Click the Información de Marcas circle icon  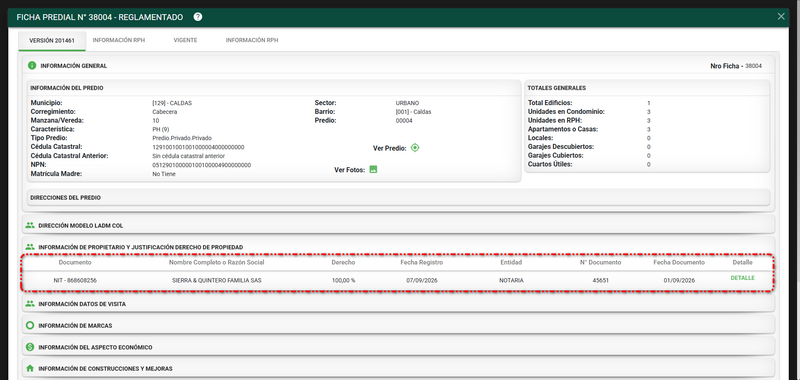[30, 325]
